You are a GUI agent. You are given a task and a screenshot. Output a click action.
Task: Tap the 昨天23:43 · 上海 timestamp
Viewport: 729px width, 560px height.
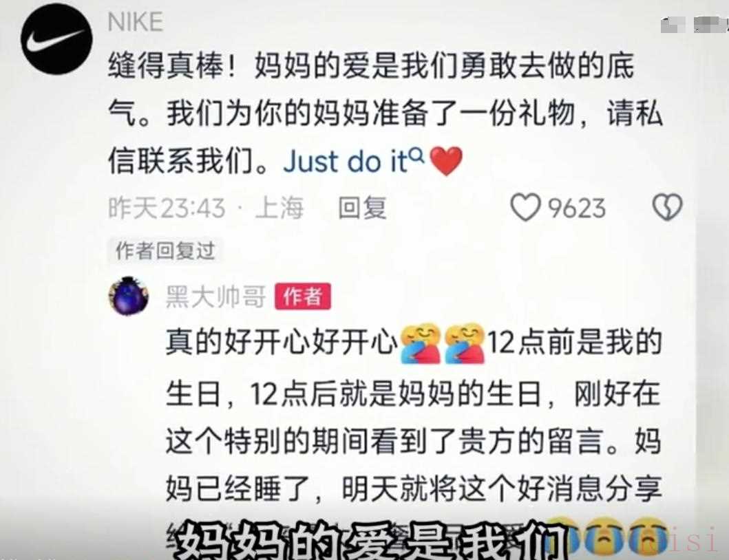(x=206, y=207)
